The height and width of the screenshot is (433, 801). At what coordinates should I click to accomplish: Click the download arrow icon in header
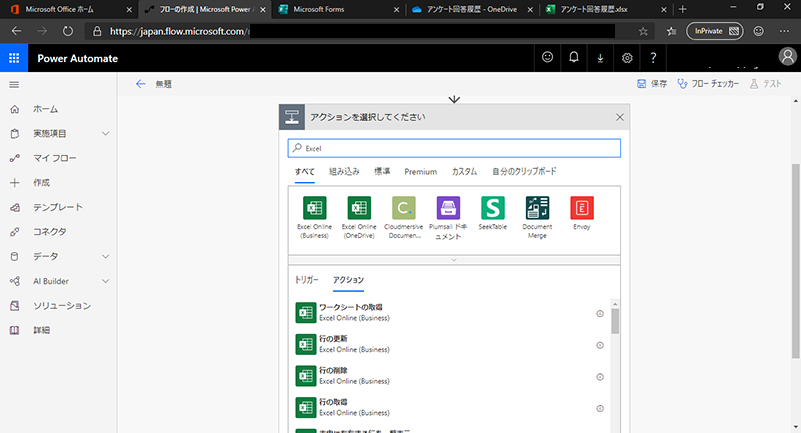tap(600, 58)
